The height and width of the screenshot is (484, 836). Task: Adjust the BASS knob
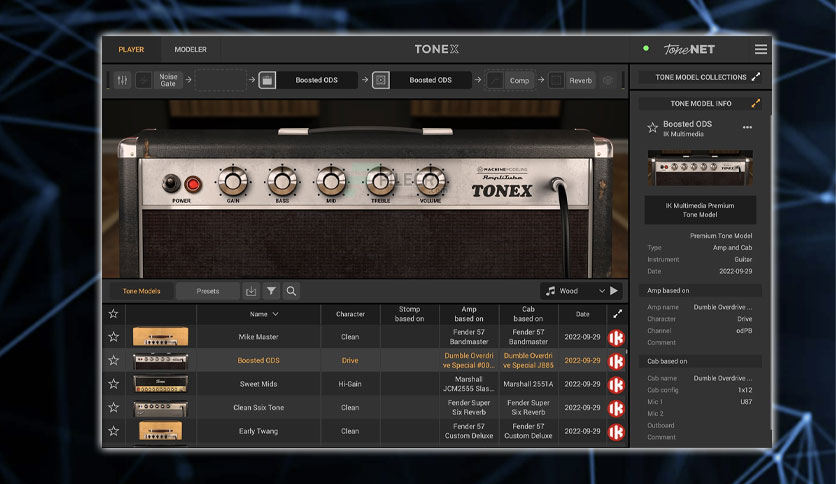(282, 181)
